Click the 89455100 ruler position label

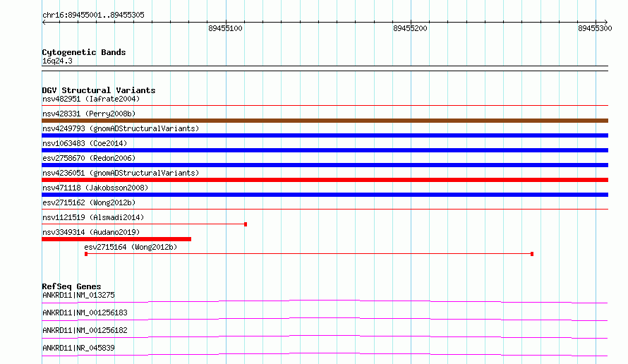tap(225, 28)
